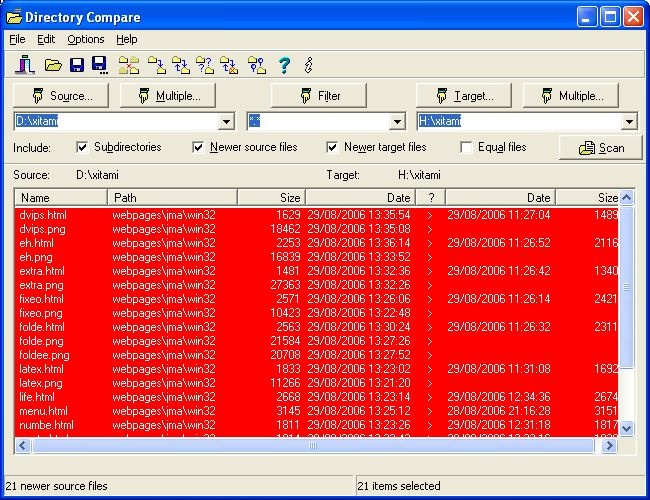Viewport: 650px width, 500px height.
Task: Click the ? comparison column header
Action: [x=431, y=198]
